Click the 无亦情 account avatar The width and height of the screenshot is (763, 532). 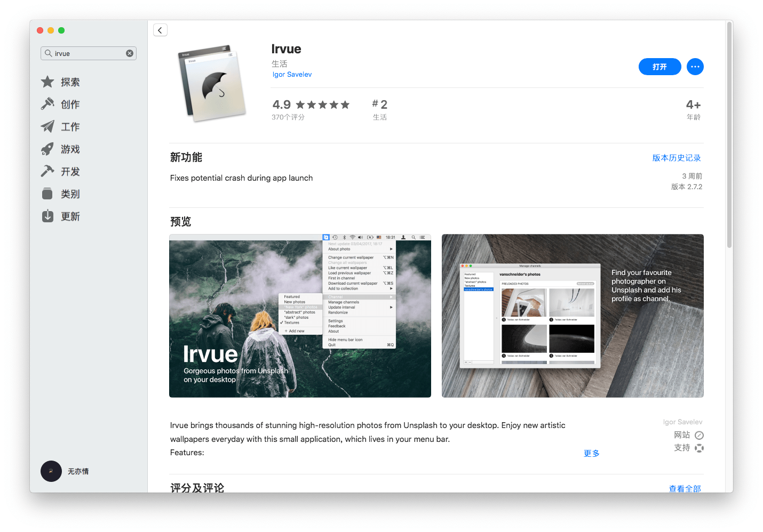pos(51,471)
